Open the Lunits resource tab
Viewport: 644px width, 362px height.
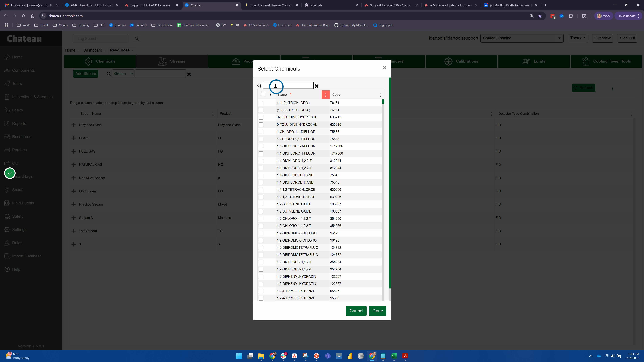tap(533, 61)
